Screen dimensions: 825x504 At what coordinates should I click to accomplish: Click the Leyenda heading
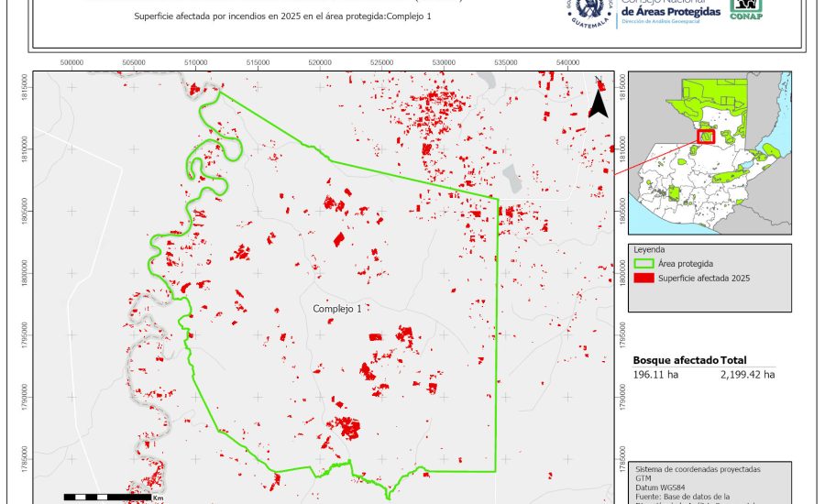point(649,248)
